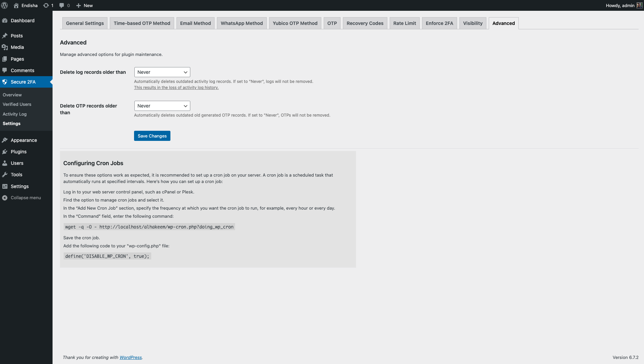The height and width of the screenshot is (364, 644).
Task: Click the Media library icon
Action: coord(5,47)
